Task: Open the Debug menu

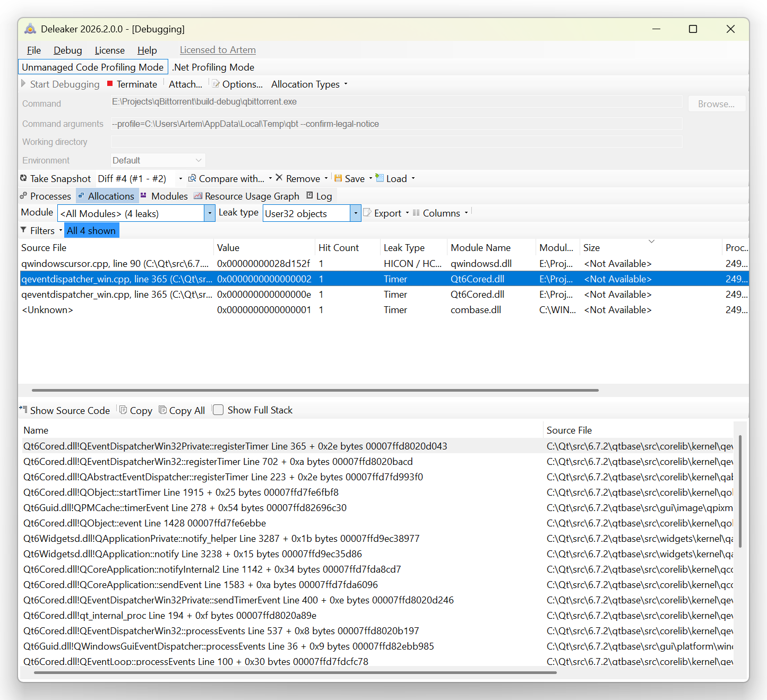Action: 68,50
